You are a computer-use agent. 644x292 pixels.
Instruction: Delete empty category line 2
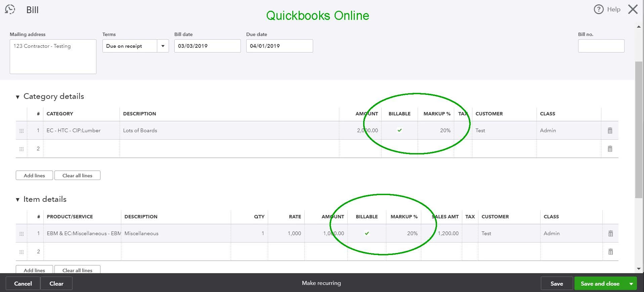[x=610, y=149]
